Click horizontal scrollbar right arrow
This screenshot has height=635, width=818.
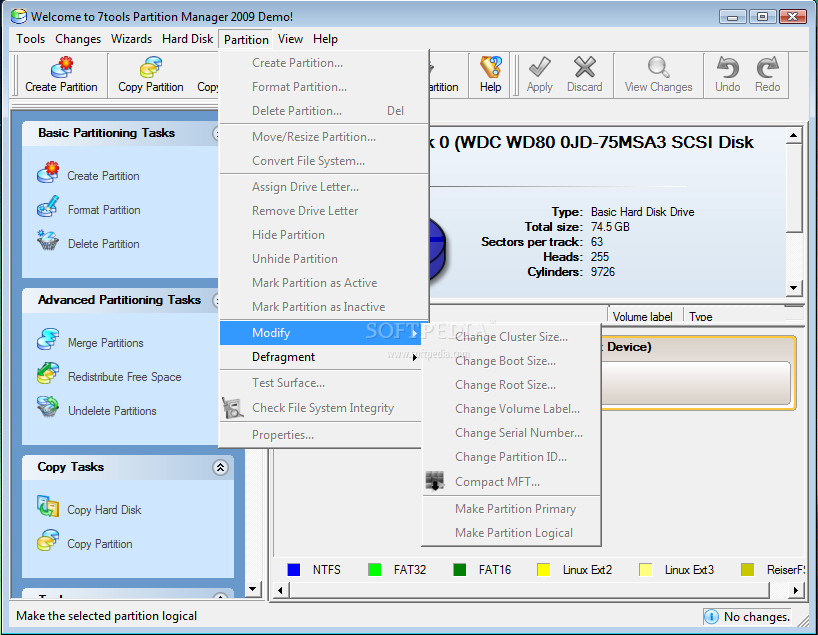795,591
